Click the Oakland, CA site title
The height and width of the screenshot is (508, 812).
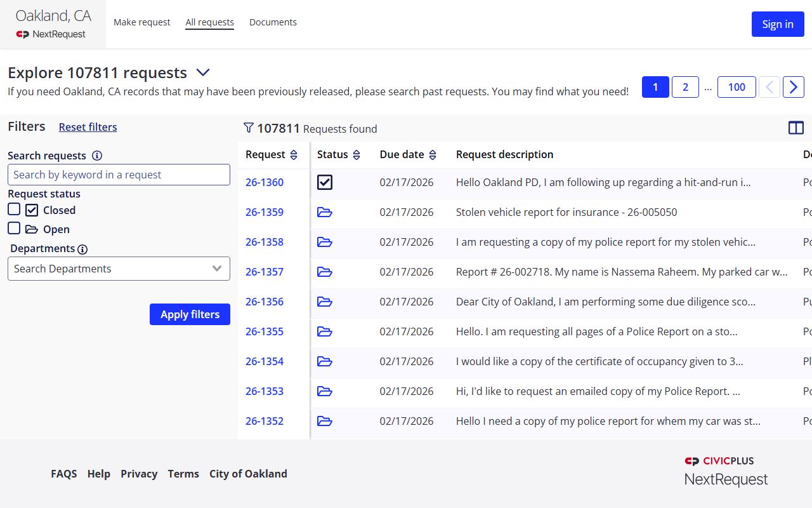pyautogui.click(x=53, y=15)
